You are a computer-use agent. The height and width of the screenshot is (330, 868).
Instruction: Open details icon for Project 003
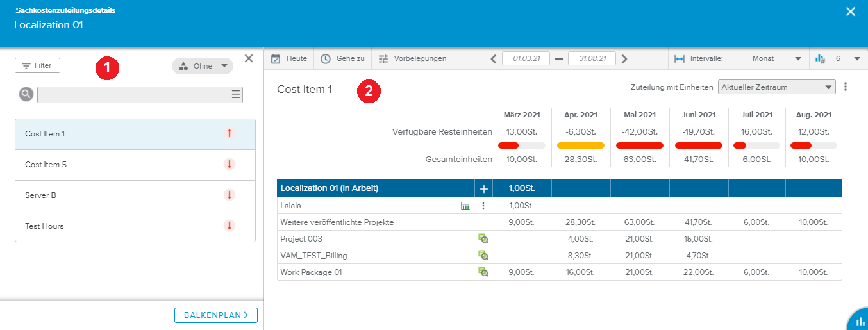click(483, 239)
